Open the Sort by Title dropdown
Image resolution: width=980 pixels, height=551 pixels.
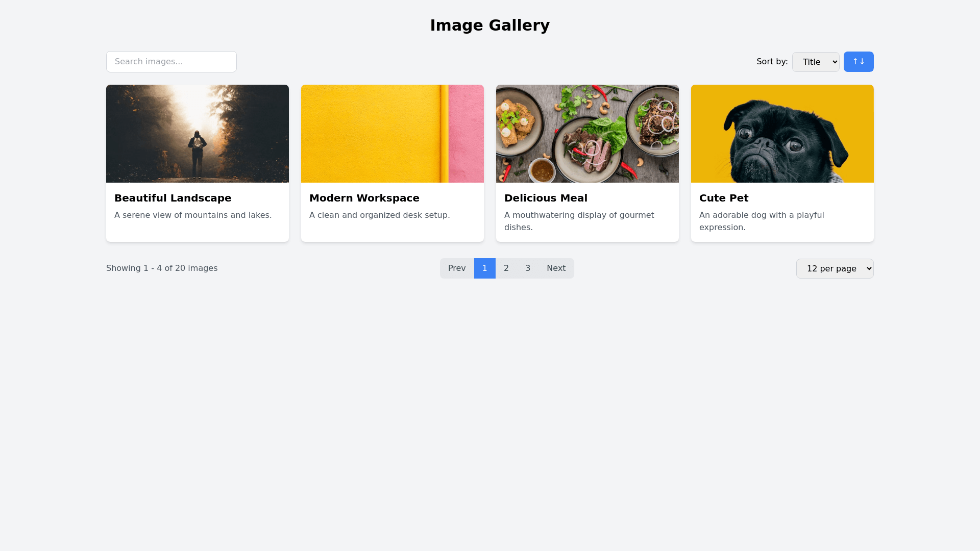815,62
